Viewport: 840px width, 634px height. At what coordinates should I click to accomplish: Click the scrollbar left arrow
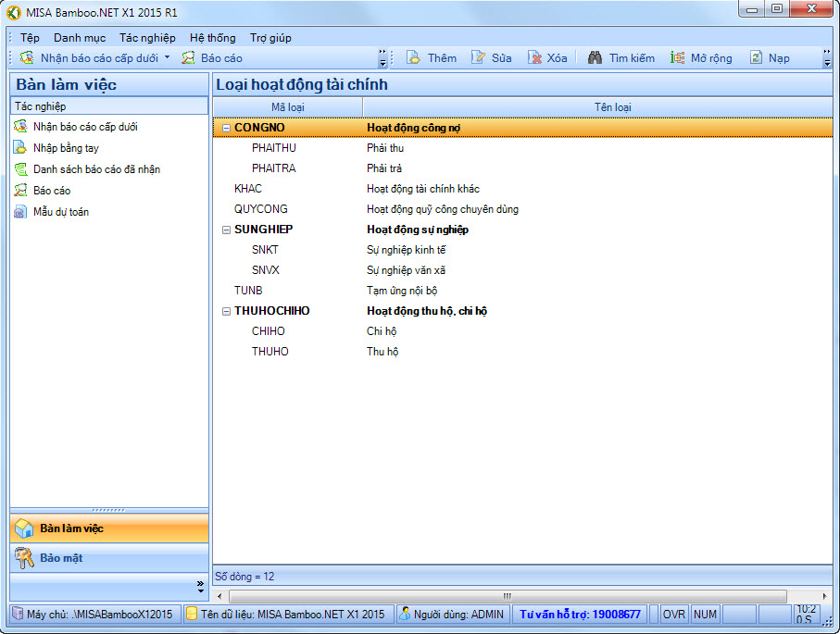click(x=219, y=596)
